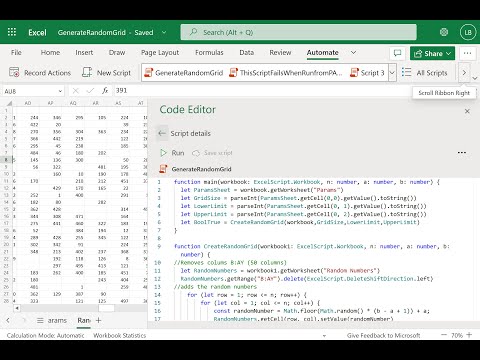The width and height of the screenshot is (480, 360).
Task: Click the formula bar value 391
Action: (x=122, y=90)
